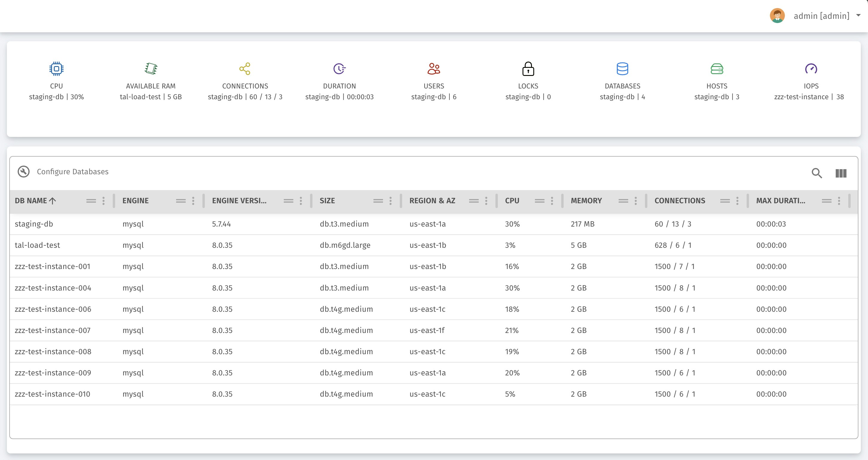Open the MEMORY column options menu
Screen dimensions: 868x460
(635, 201)
